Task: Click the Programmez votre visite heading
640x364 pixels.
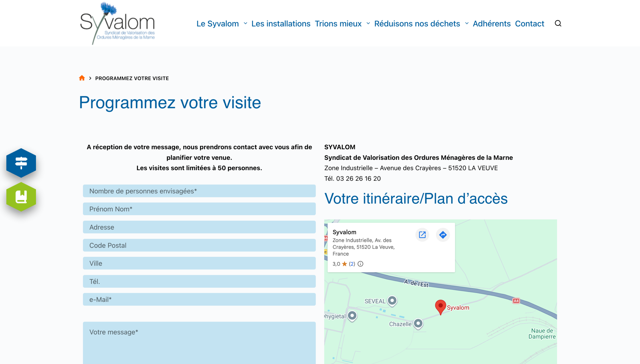Action: (x=170, y=103)
